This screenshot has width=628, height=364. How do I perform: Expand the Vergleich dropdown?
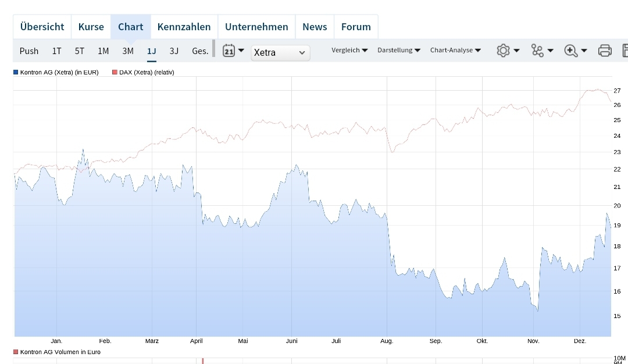(x=349, y=50)
